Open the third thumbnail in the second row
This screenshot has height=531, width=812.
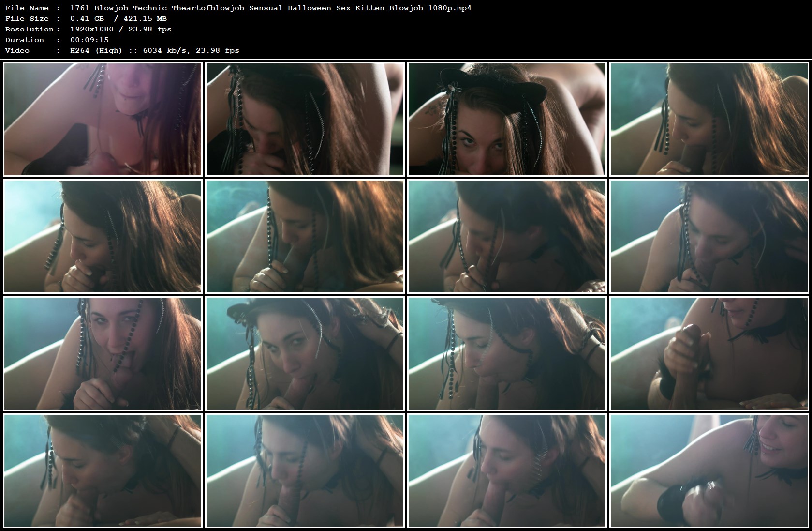507,236
